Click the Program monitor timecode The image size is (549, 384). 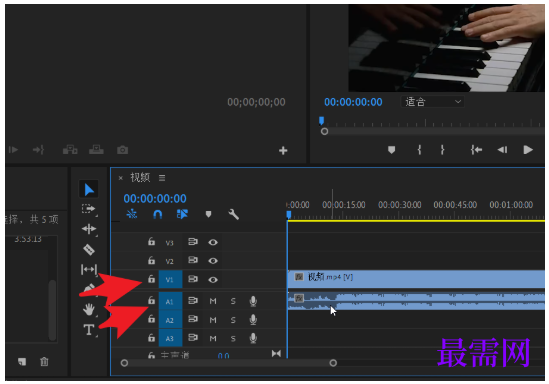[353, 102]
